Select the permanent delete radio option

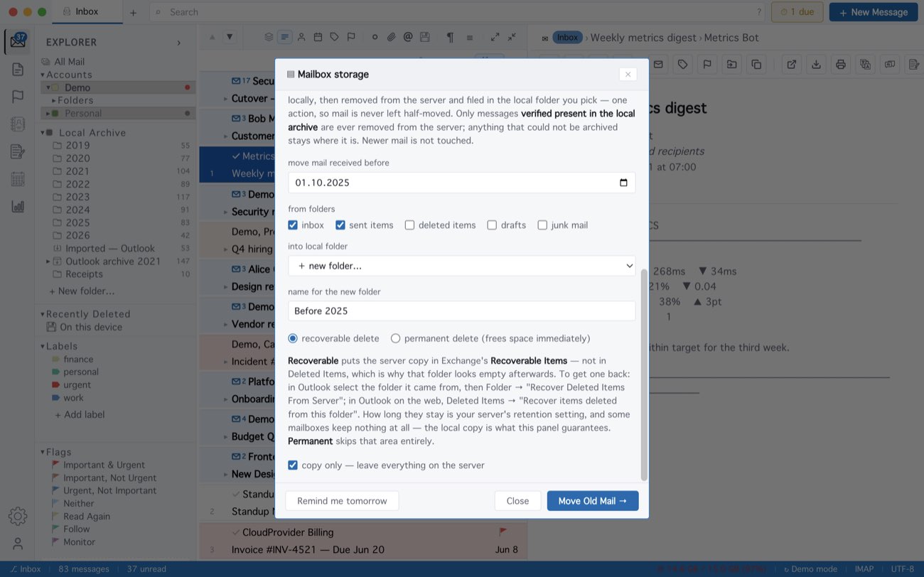[395, 338]
